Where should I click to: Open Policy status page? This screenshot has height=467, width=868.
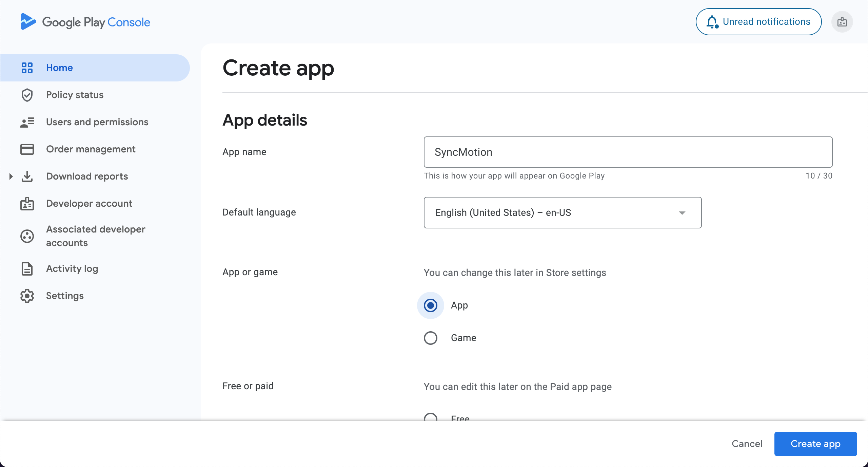tap(95, 95)
